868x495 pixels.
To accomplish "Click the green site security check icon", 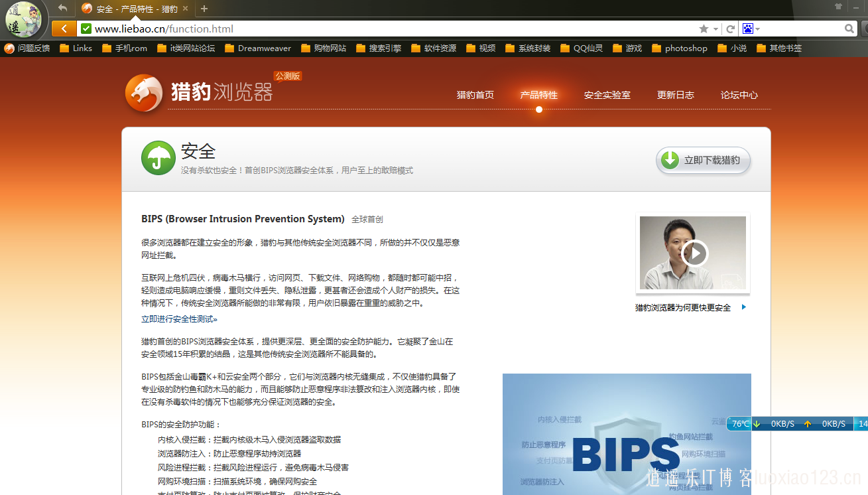I will [86, 29].
